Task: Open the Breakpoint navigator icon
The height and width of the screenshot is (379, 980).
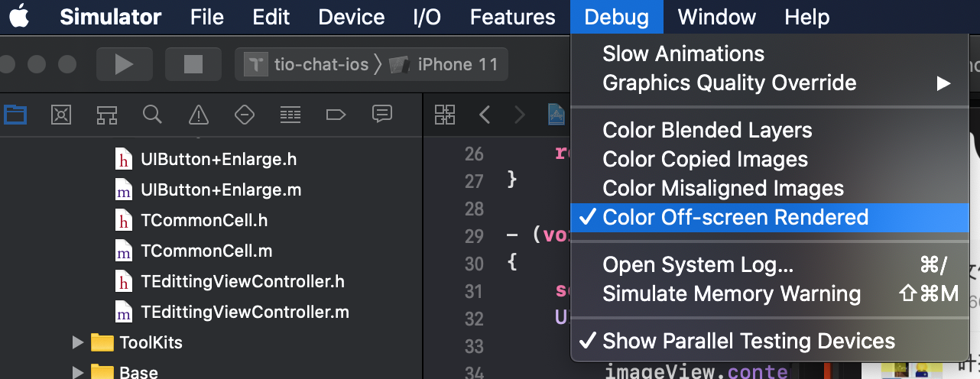Action: (336, 115)
